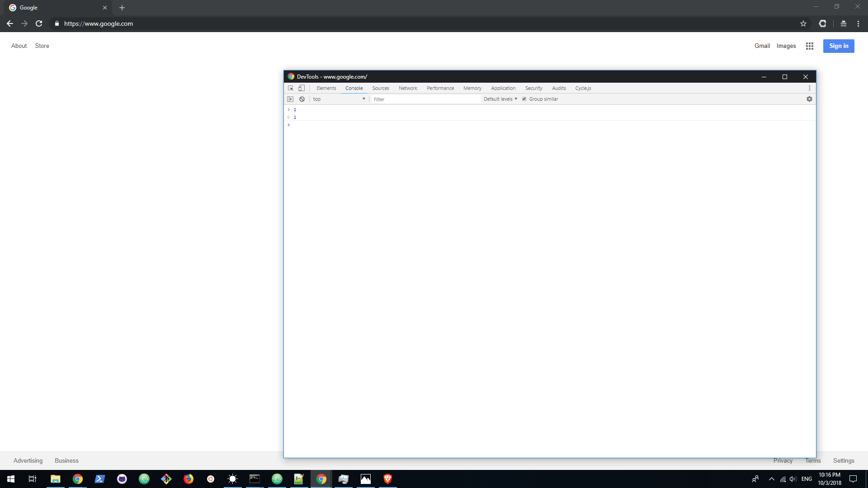The width and height of the screenshot is (868, 488).
Task: Open the network status tray icon
Action: point(783,479)
